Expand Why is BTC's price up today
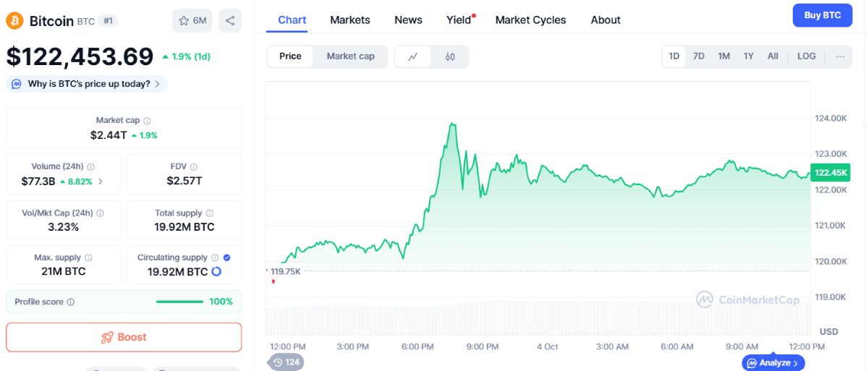Viewport: 868px width, 371px height. (x=87, y=84)
